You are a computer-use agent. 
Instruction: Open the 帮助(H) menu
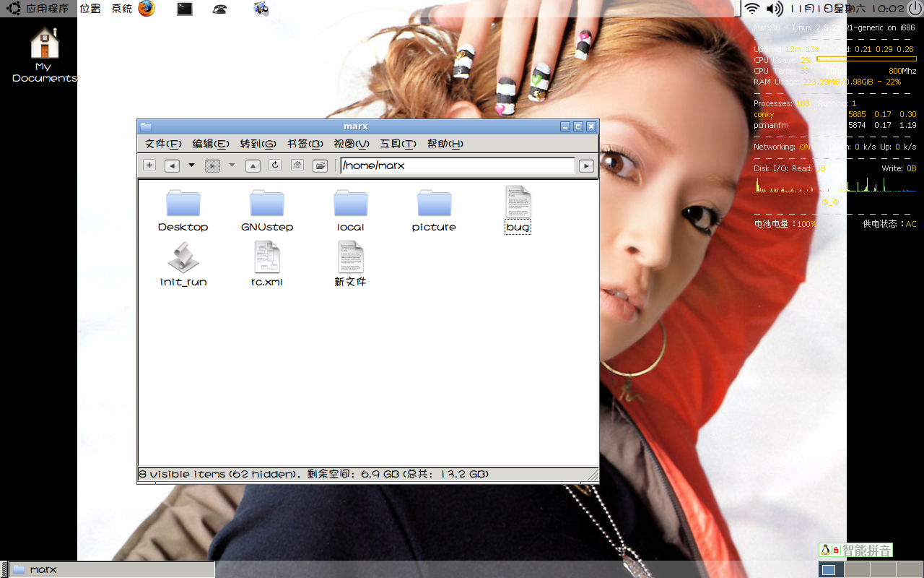[x=445, y=144]
